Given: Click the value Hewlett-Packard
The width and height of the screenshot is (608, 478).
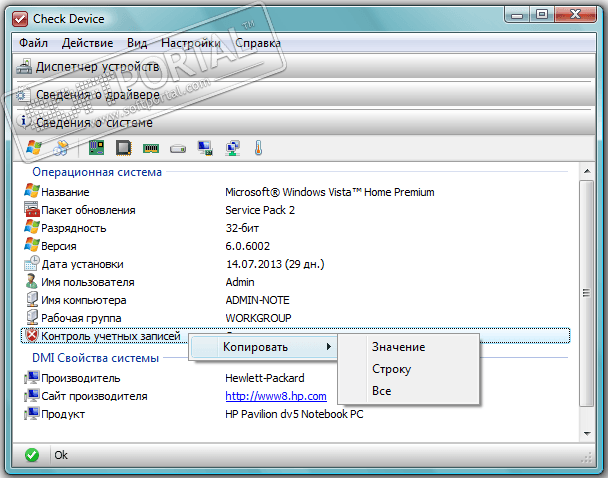Looking at the screenshot, I should click(x=265, y=378).
